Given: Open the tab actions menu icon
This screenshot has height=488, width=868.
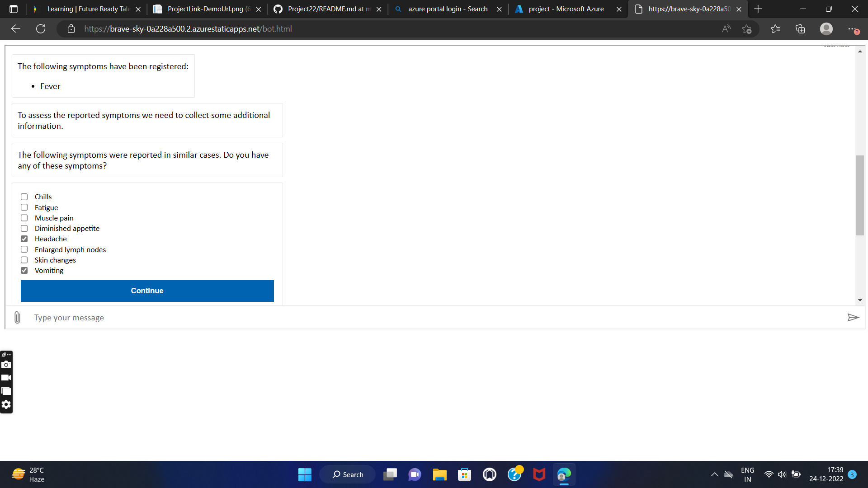Looking at the screenshot, I should coord(14,9).
